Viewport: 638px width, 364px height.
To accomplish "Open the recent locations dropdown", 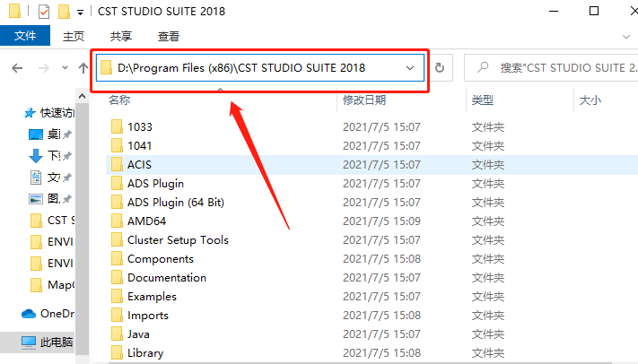I will click(65, 68).
